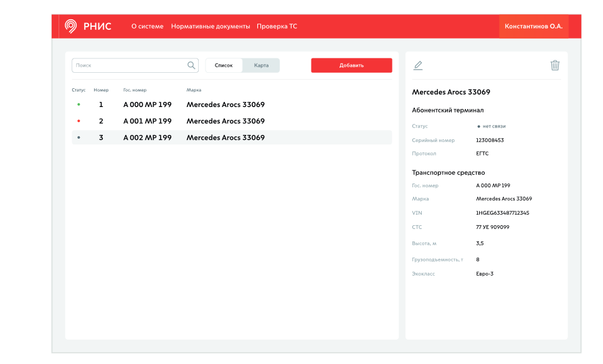
Task: Click gray status dot of vehicle 3
Action: 78,138
